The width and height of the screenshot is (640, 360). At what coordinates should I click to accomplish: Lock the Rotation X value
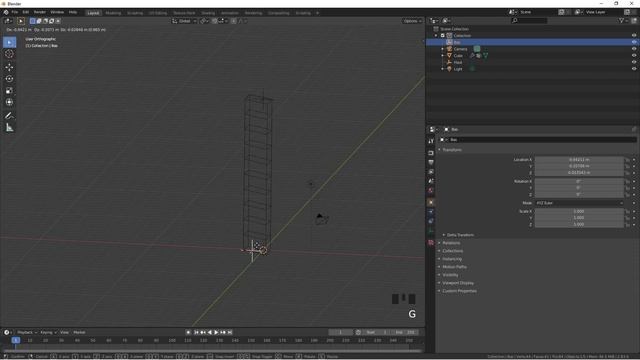[627, 182]
